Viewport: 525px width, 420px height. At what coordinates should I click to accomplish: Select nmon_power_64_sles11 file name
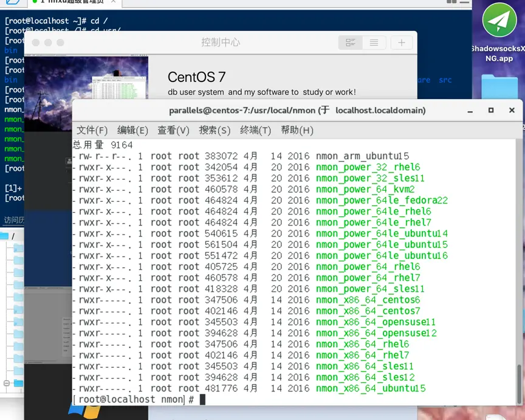tap(370, 289)
